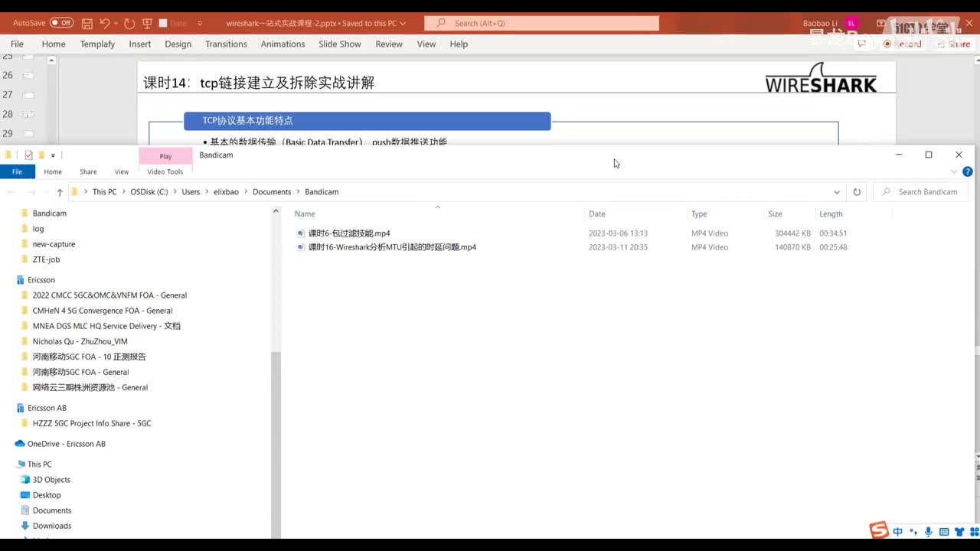Open Explorer quick access toolbar customize dropdown
This screenshot has width=980, height=551.
pyautogui.click(x=53, y=155)
